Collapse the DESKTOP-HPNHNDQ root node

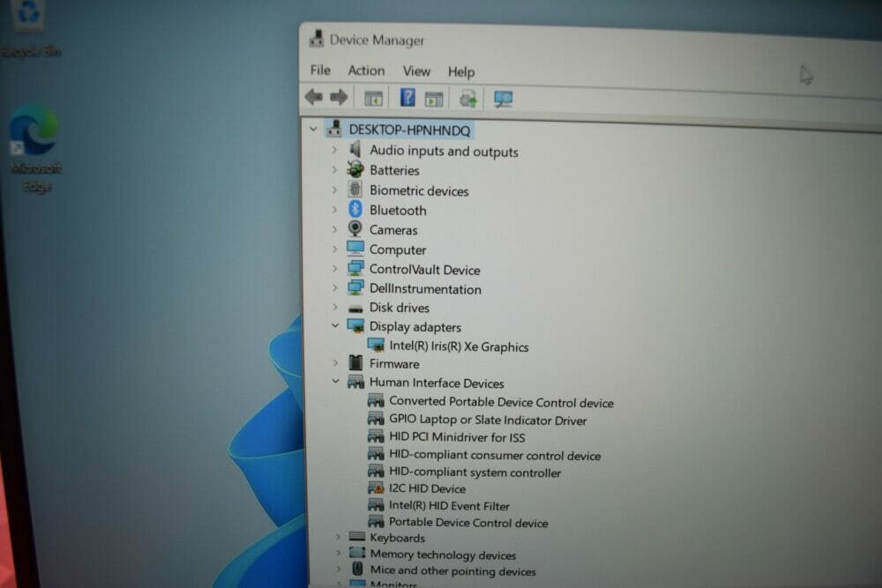313,130
